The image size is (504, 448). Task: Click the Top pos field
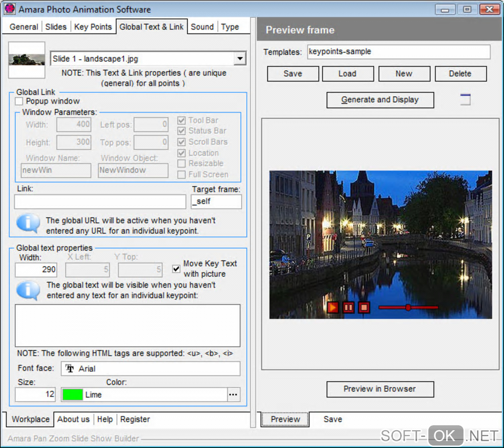(151, 142)
